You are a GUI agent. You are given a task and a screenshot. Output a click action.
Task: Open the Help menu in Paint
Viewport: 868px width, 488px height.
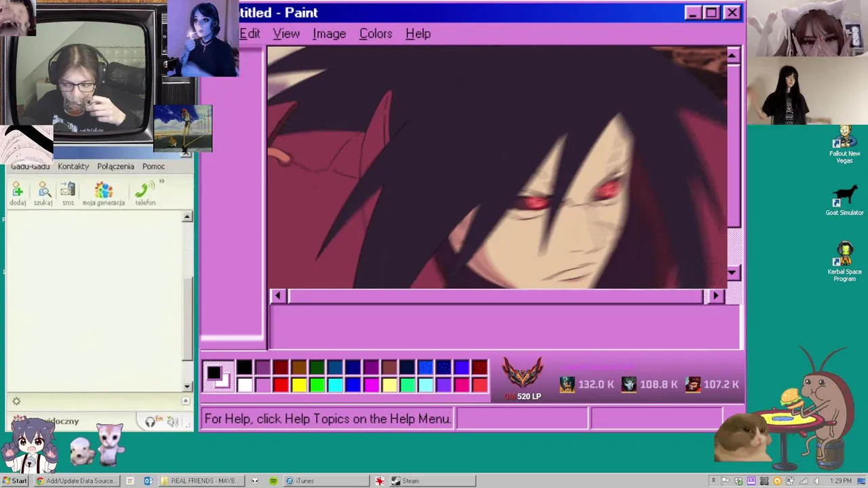pyautogui.click(x=418, y=33)
